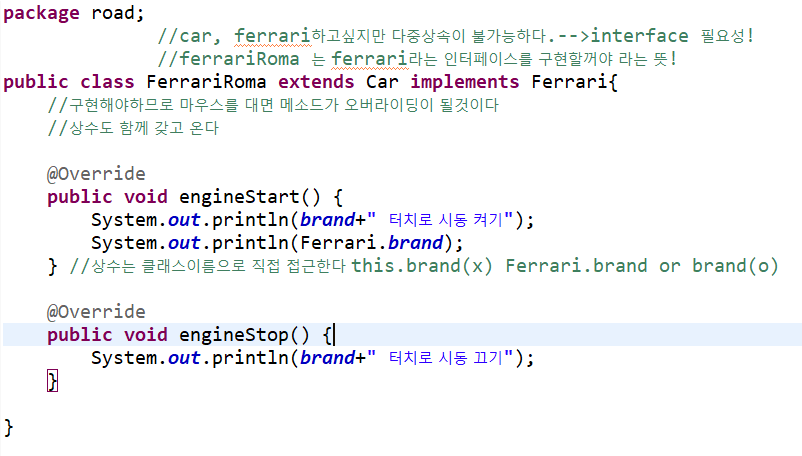Click the interface name 'Ferrari{' in the class declaration
802x456 pixels.
click(574, 82)
